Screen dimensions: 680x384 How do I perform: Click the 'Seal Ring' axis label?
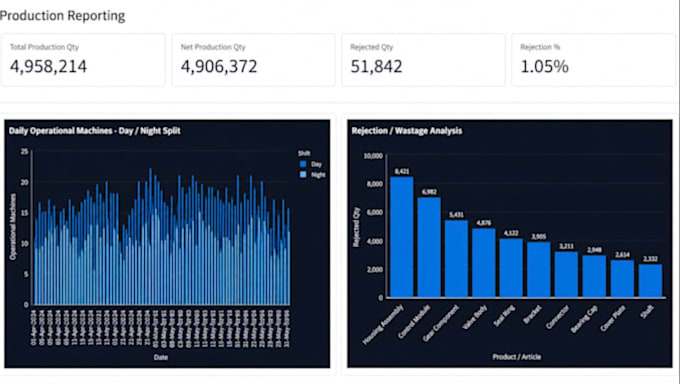click(x=504, y=315)
